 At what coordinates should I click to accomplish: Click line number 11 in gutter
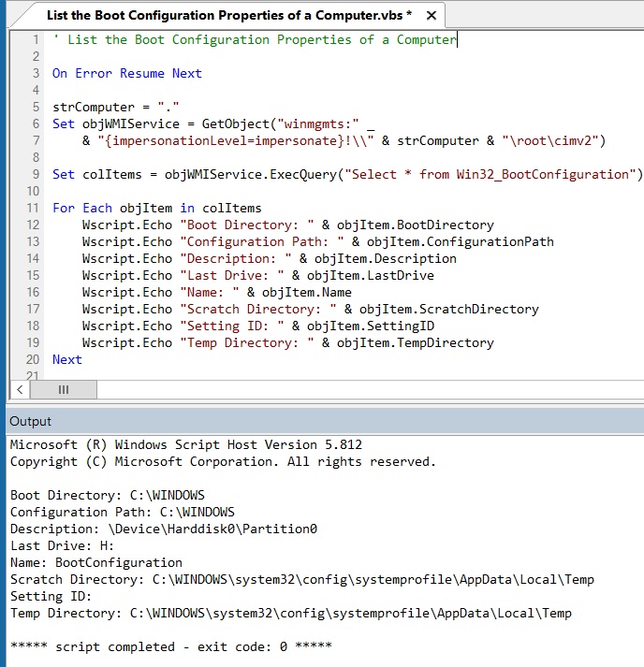point(33,208)
